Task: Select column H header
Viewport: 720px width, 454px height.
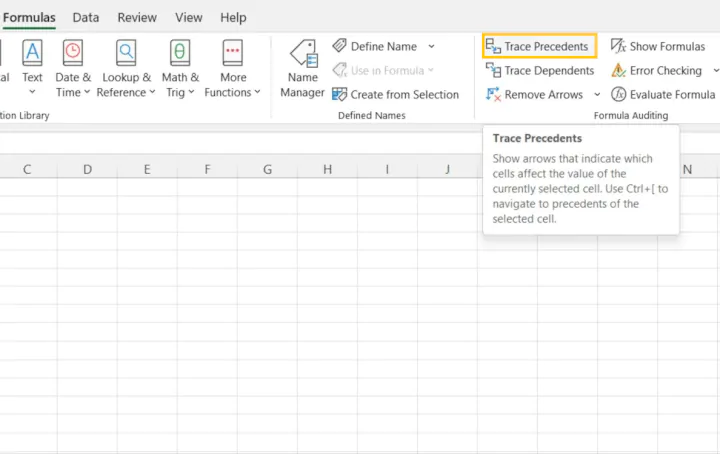Action: [x=327, y=169]
